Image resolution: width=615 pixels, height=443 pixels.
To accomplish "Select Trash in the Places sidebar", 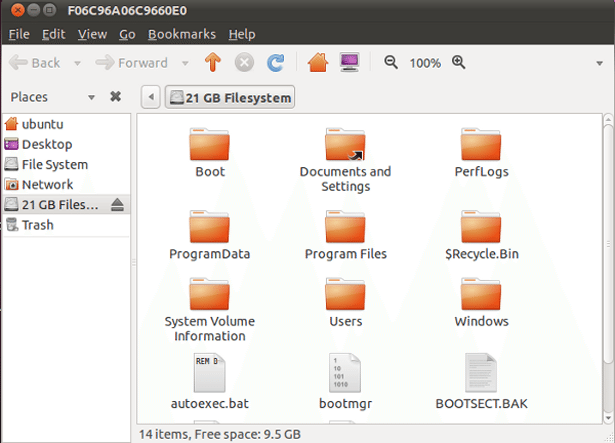I will point(37,225).
